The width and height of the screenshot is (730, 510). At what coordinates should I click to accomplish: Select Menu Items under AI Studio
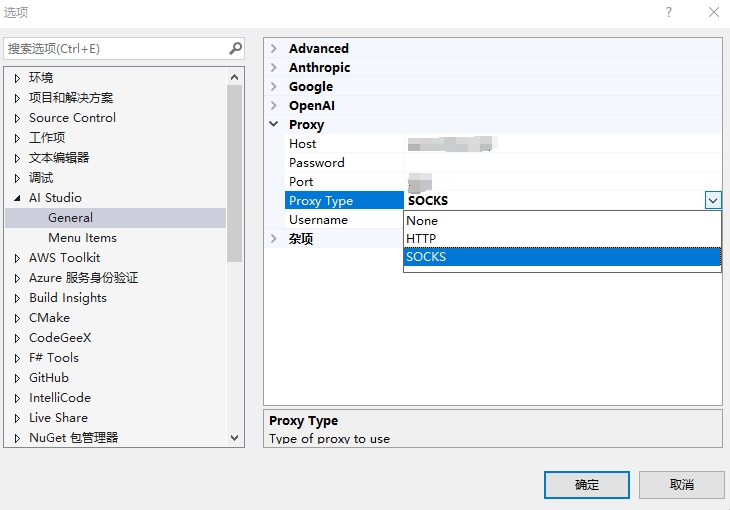tap(82, 238)
